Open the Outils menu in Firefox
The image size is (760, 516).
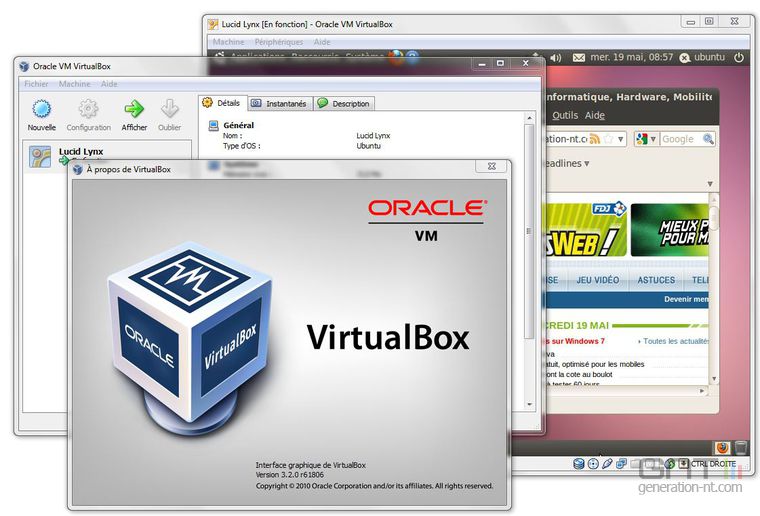click(x=565, y=115)
